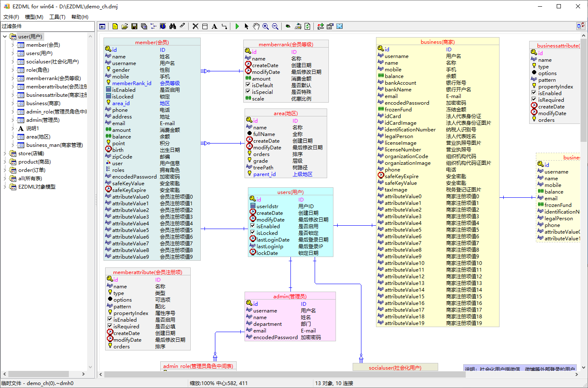Expand the order(订单) tree node
This screenshot has width=588, height=388.
coord(5,170)
